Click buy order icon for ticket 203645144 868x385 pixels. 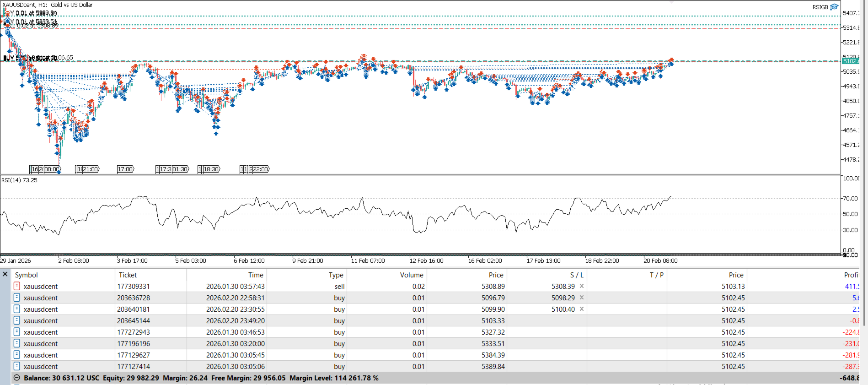[x=17, y=320]
